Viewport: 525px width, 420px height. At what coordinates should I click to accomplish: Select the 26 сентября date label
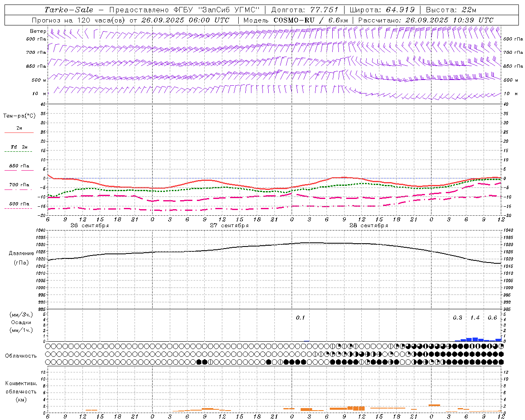click(x=89, y=226)
